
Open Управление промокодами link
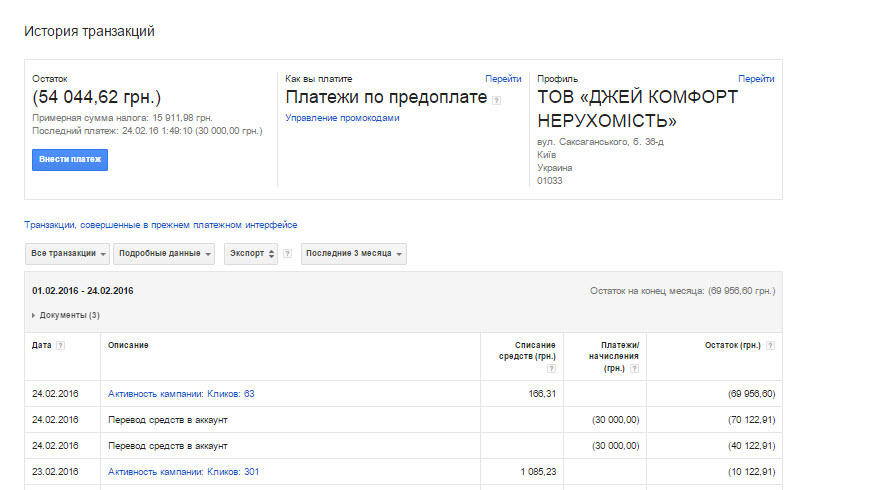(x=342, y=118)
